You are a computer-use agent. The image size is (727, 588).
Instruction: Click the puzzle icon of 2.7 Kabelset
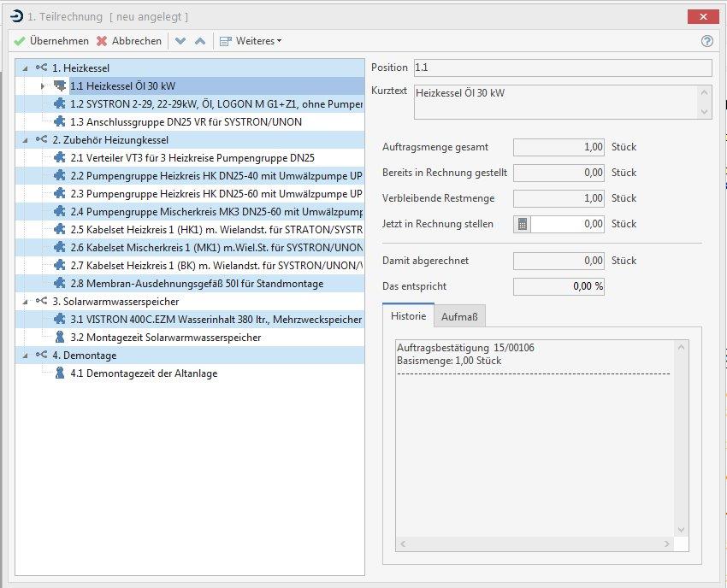(59, 266)
